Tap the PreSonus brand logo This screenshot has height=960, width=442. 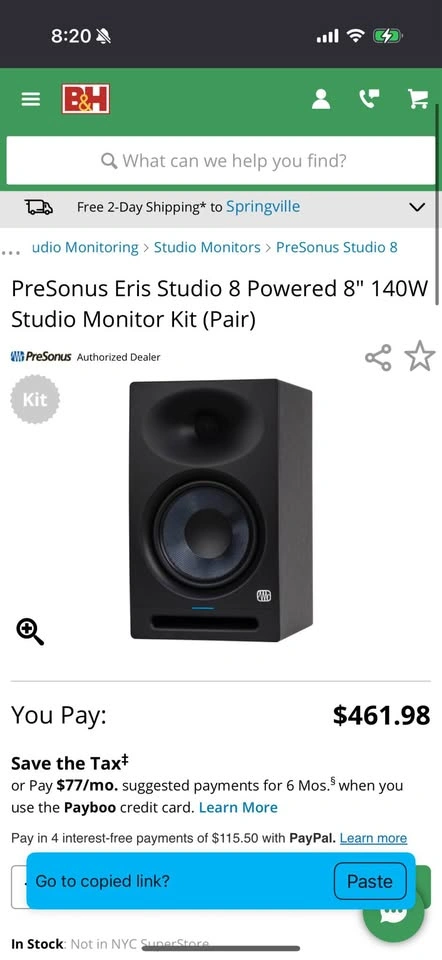click(41, 357)
